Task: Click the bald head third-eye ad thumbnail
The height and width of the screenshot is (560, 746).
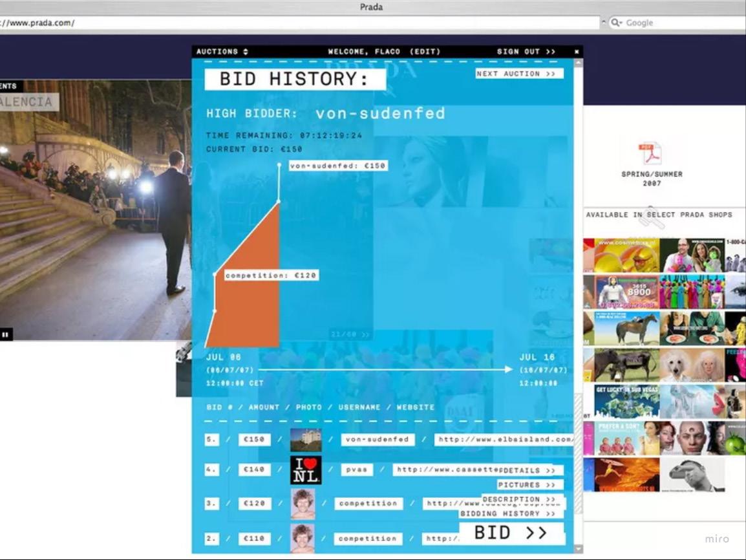Action: point(692,438)
